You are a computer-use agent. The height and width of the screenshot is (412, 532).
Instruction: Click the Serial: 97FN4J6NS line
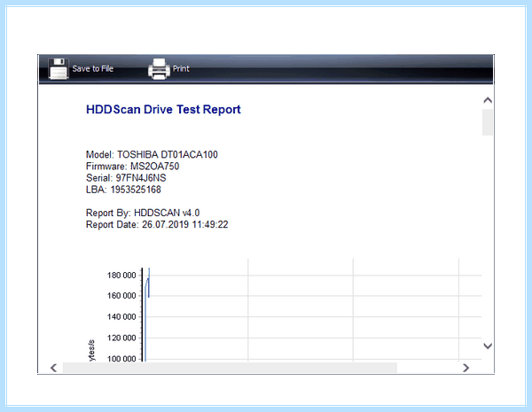126,178
